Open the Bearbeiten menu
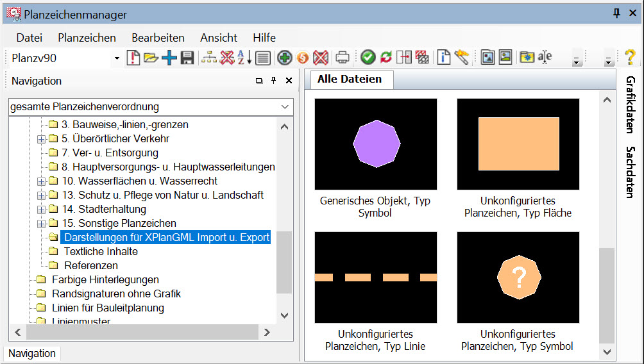Image resolution: width=644 pixels, height=364 pixels. [x=158, y=38]
